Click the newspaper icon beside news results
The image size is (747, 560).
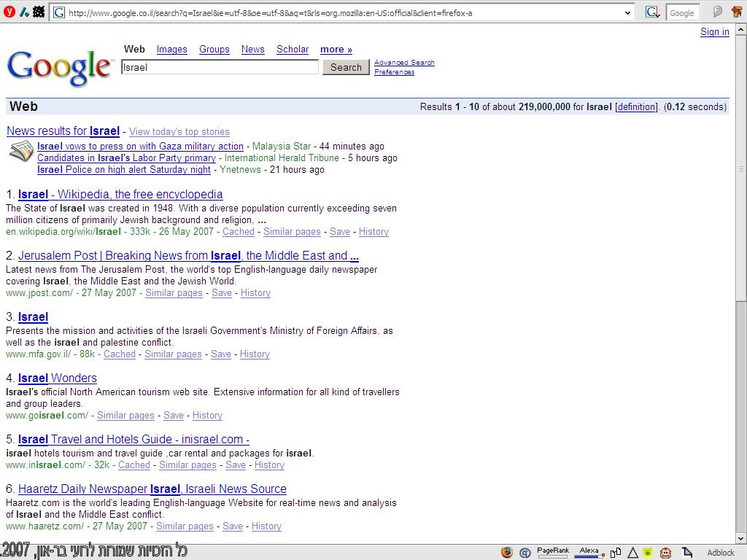21,152
